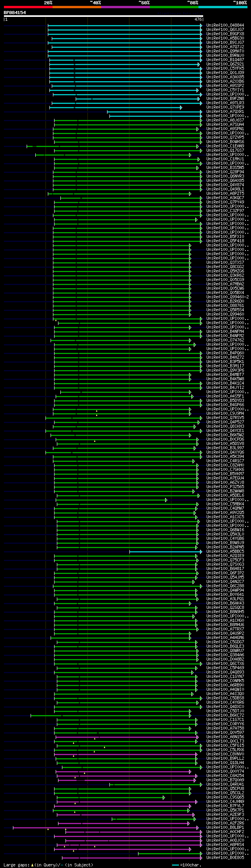Click the UniRef100_Q17GS7 label
The height and width of the screenshot is (868, 251).
(225, 151)
